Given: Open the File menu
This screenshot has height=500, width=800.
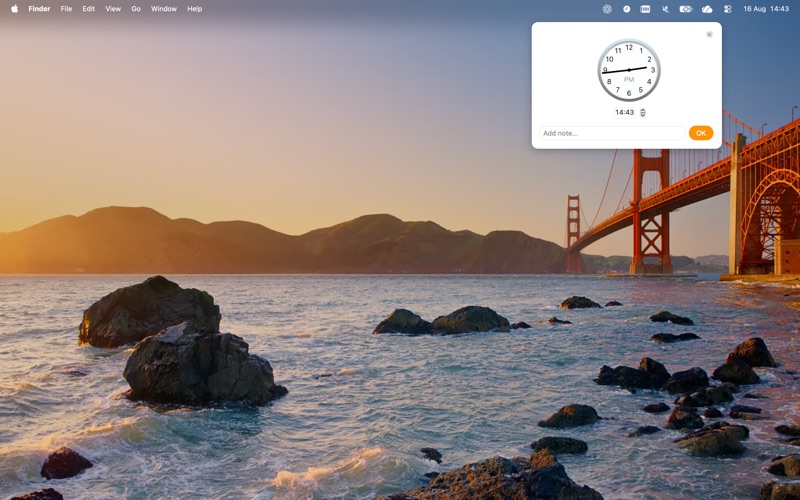Looking at the screenshot, I should 66,9.
